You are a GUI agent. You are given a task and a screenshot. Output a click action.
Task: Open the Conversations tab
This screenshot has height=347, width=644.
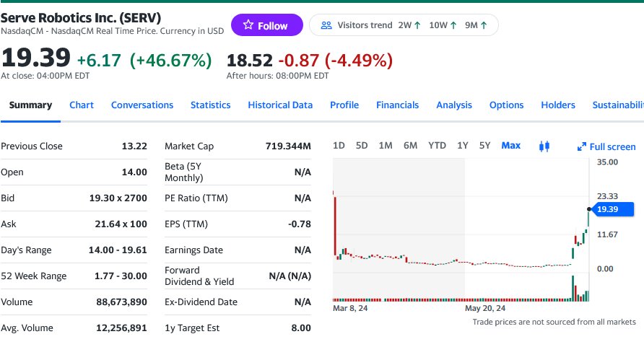point(142,105)
